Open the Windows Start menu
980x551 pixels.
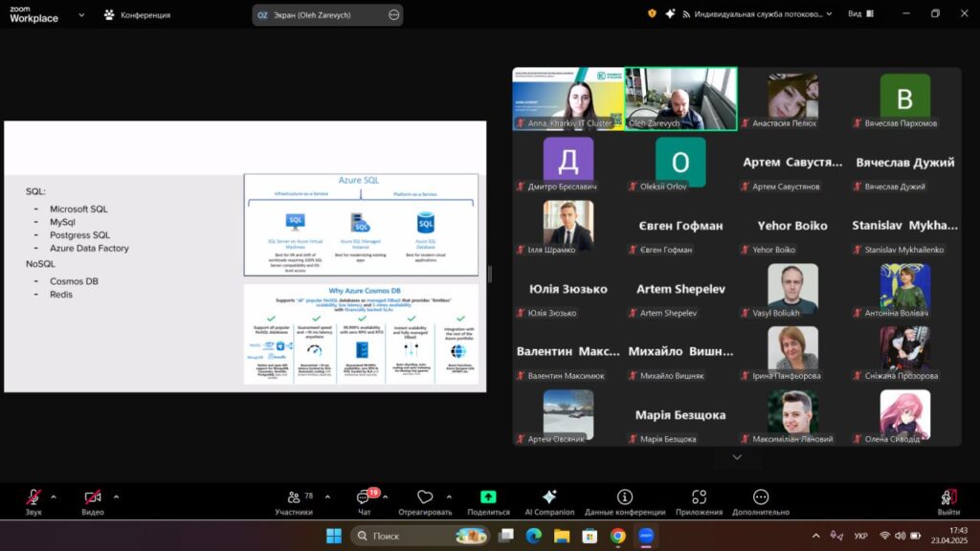tap(334, 536)
